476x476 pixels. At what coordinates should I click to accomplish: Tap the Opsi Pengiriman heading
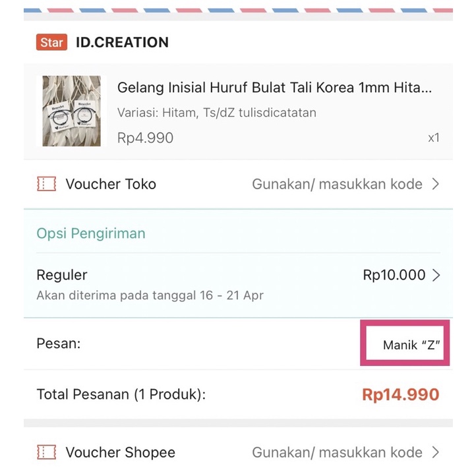(x=91, y=233)
